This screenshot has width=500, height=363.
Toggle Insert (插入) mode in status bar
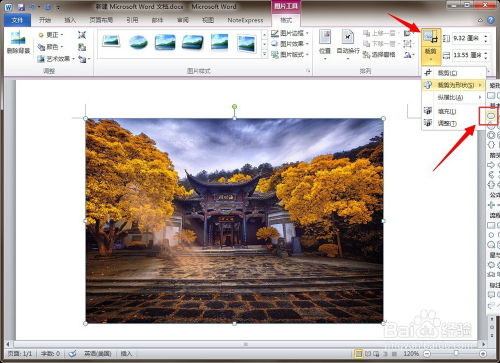coord(126,353)
